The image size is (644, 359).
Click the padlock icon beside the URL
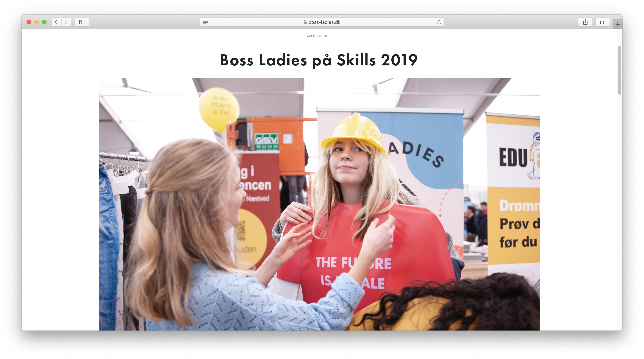coord(305,22)
